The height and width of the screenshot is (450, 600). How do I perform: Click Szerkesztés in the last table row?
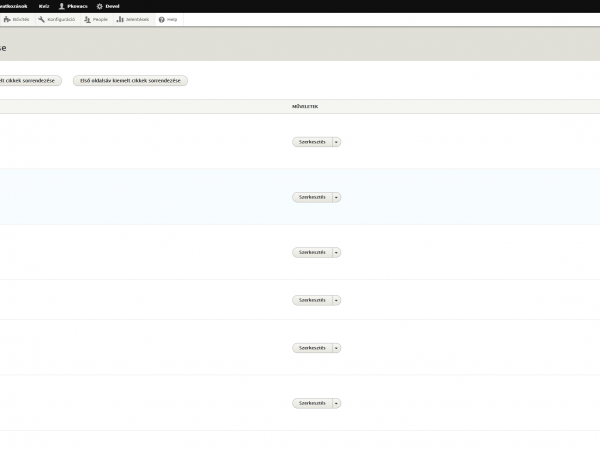(x=311, y=403)
